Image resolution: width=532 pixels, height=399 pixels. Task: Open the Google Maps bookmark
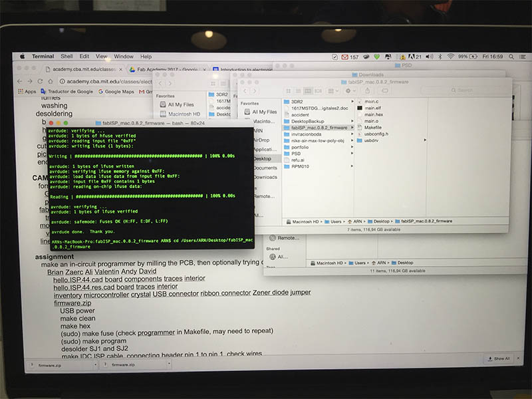point(116,92)
